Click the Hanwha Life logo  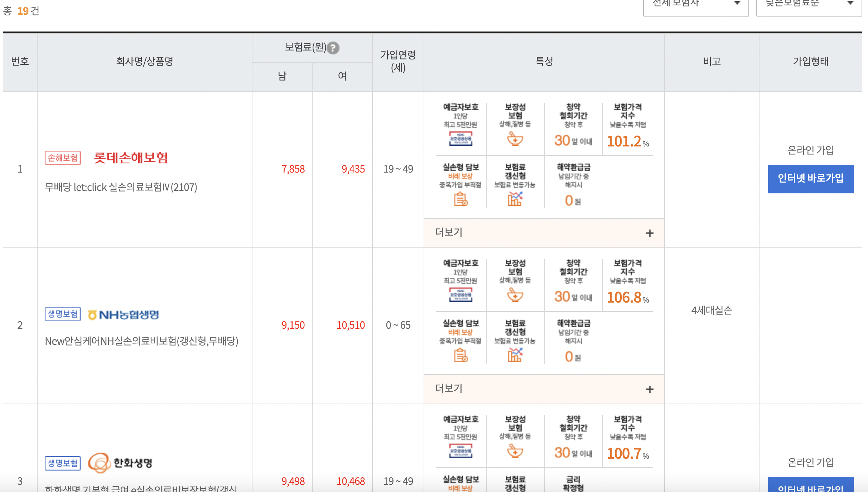[120, 463]
